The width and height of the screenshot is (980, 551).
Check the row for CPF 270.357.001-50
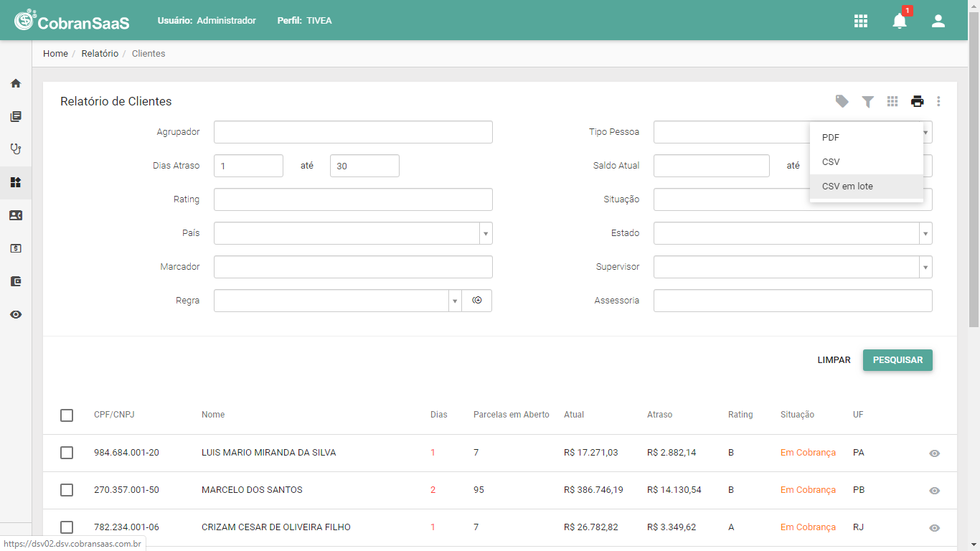click(x=67, y=490)
